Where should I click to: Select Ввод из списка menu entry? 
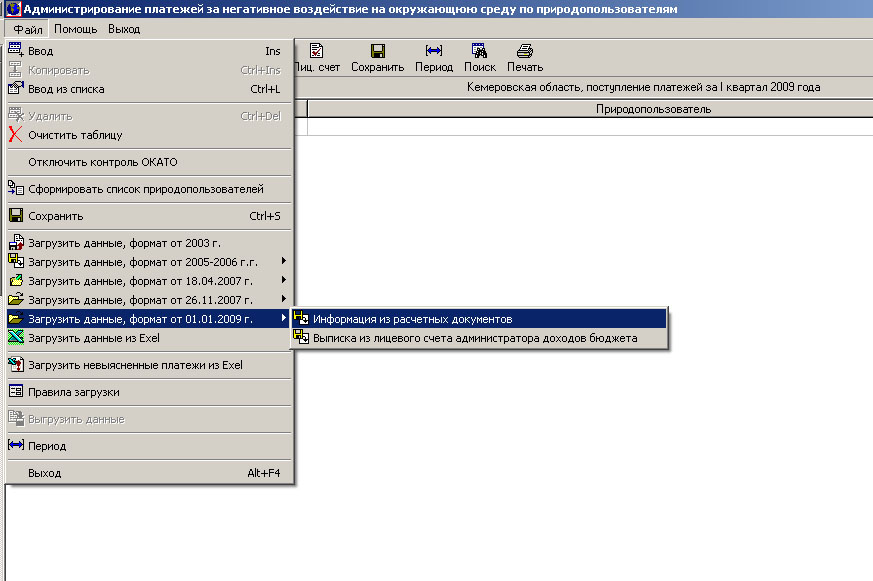click(x=66, y=89)
